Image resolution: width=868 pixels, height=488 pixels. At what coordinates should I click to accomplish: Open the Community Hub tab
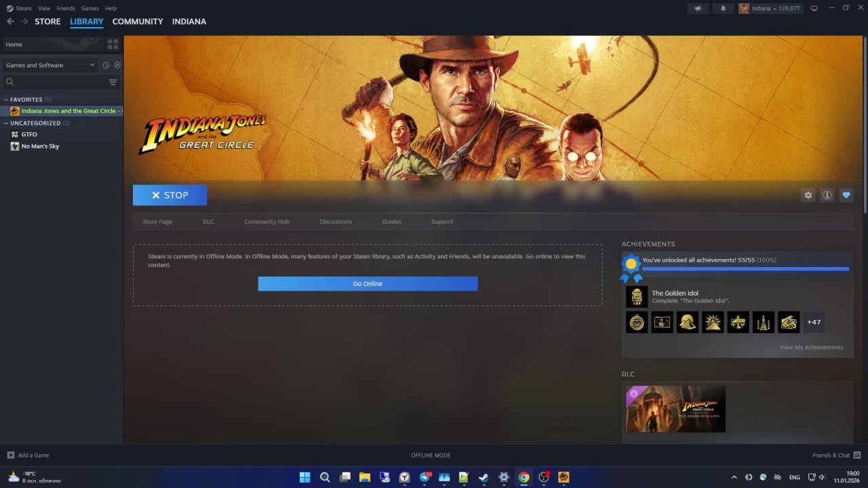(267, 222)
